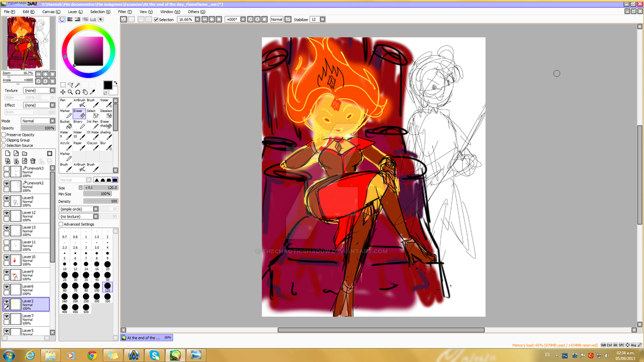Select brush size preset 120
Screen dimensions: 644x362
[107, 287]
